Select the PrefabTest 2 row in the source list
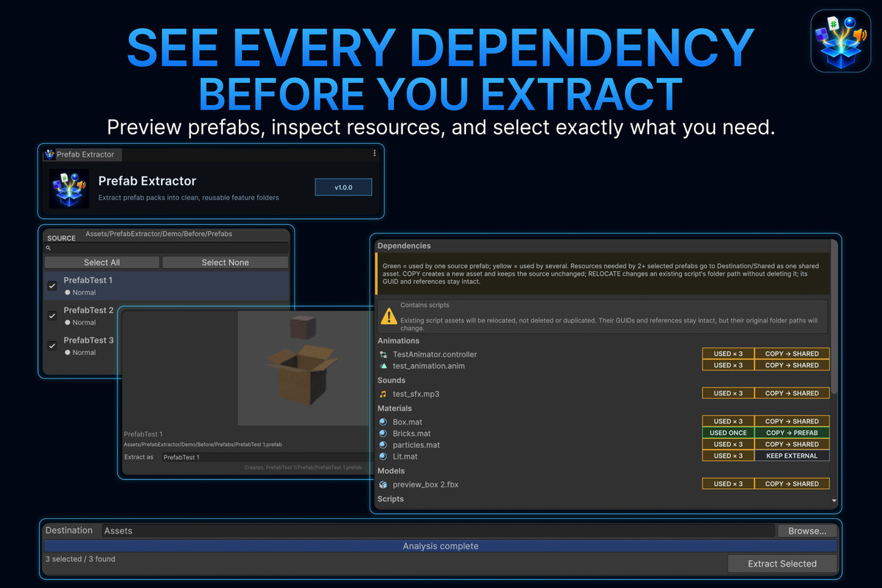The image size is (882, 588). (x=81, y=316)
